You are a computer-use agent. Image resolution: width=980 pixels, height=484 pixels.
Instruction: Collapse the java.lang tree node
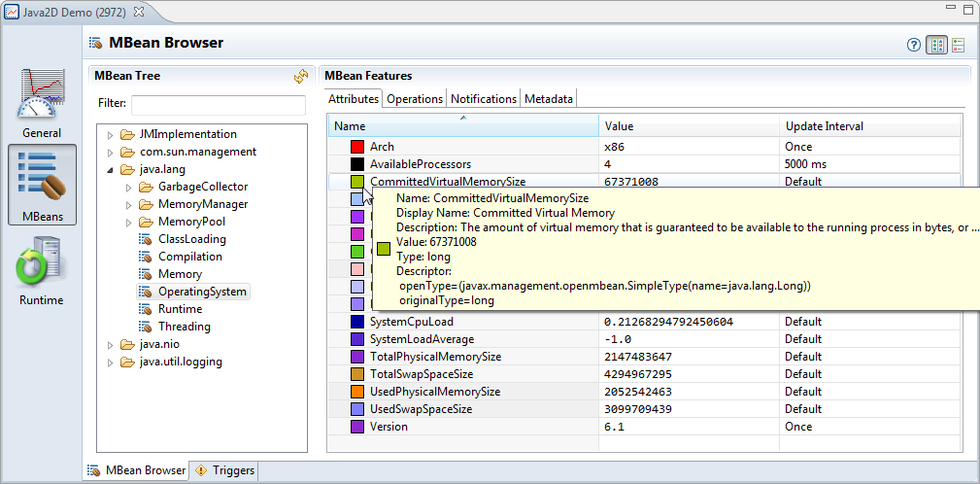(110, 170)
